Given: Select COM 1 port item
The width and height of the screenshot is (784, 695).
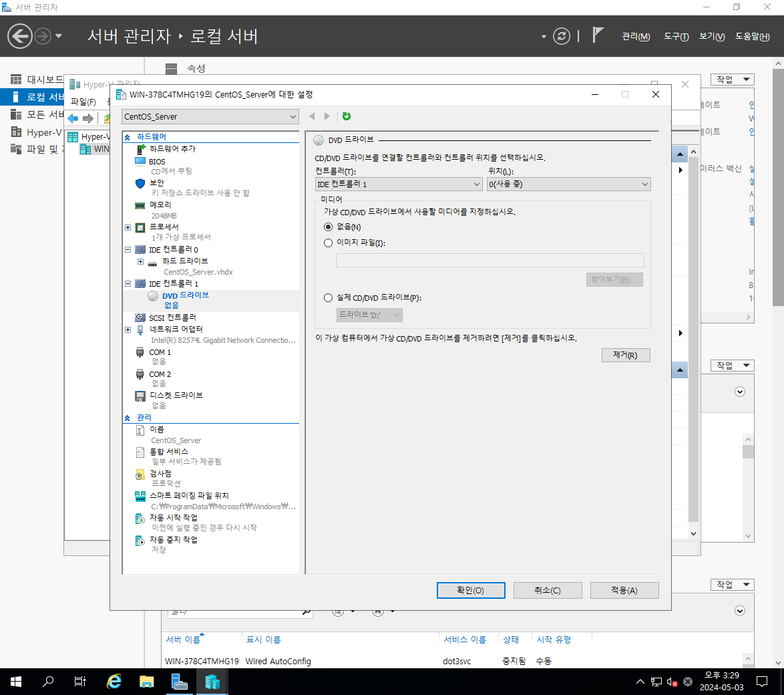Looking at the screenshot, I should tap(160, 352).
